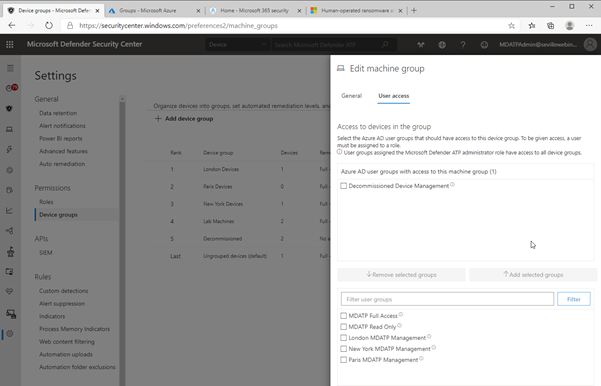Select the New York Devices row
Image resolution: width=601 pixels, height=386 pixels.
[x=238, y=204]
